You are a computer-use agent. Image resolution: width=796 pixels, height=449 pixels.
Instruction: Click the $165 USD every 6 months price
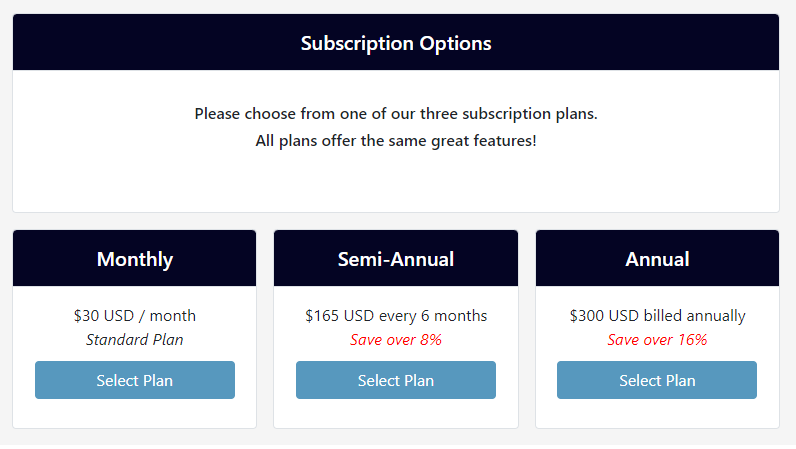pos(396,316)
